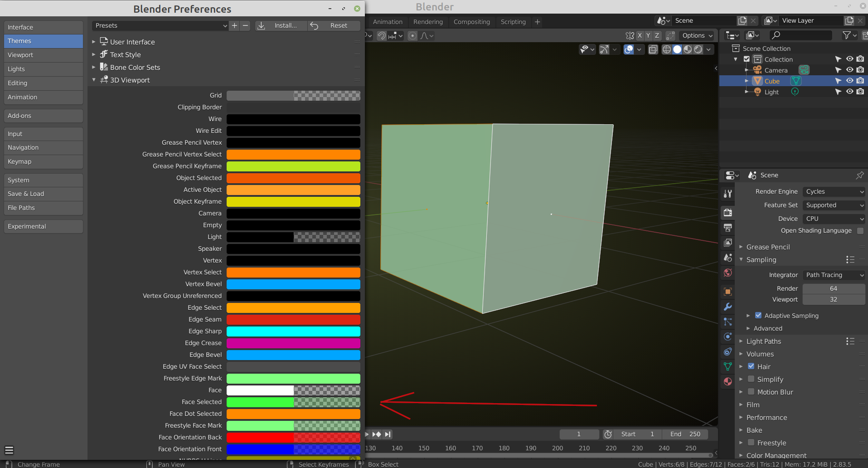Open the Physics properties tab
The image size is (868, 468).
point(728,336)
